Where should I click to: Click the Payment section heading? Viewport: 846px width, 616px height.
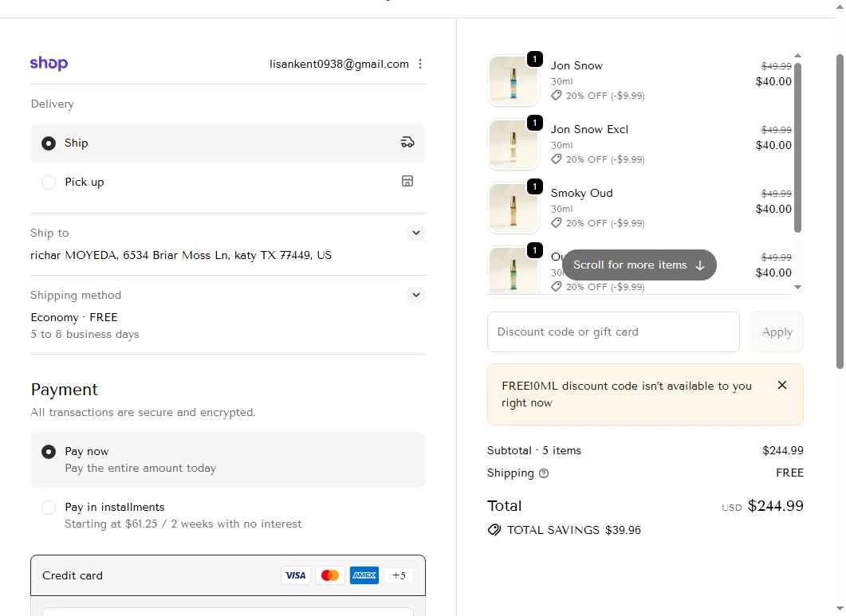(x=65, y=390)
